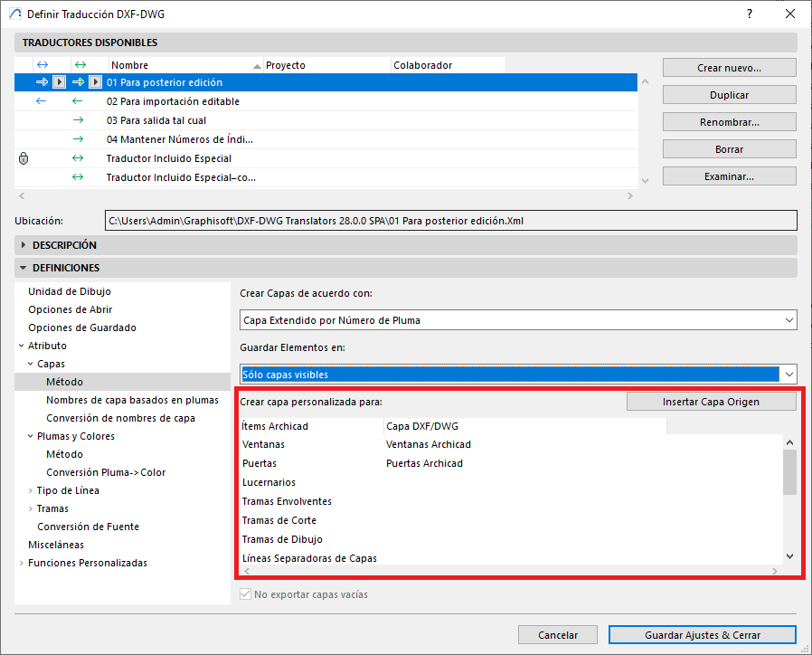
Task: Open the Guardar Elementos en dropdown
Action: (518, 375)
